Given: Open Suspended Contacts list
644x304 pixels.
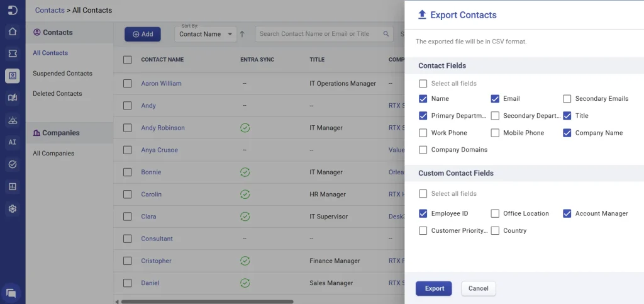Looking at the screenshot, I should click(x=62, y=73).
